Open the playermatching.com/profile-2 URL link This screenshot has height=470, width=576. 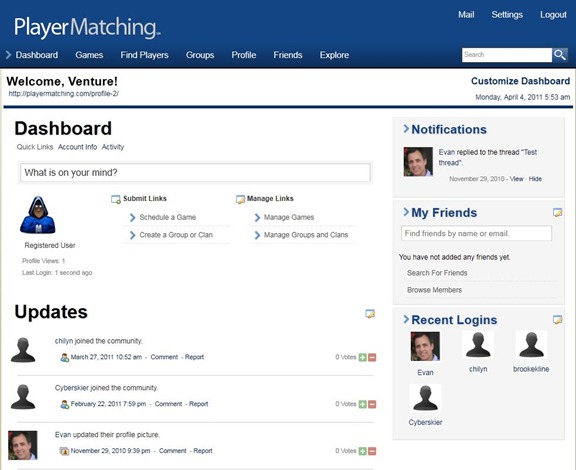[x=64, y=94]
